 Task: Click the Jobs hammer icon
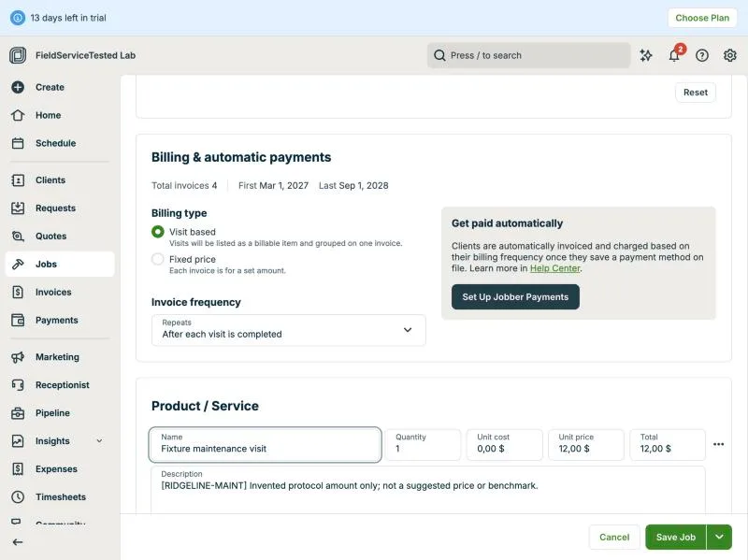pyautogui.click(x=18, y=265)
